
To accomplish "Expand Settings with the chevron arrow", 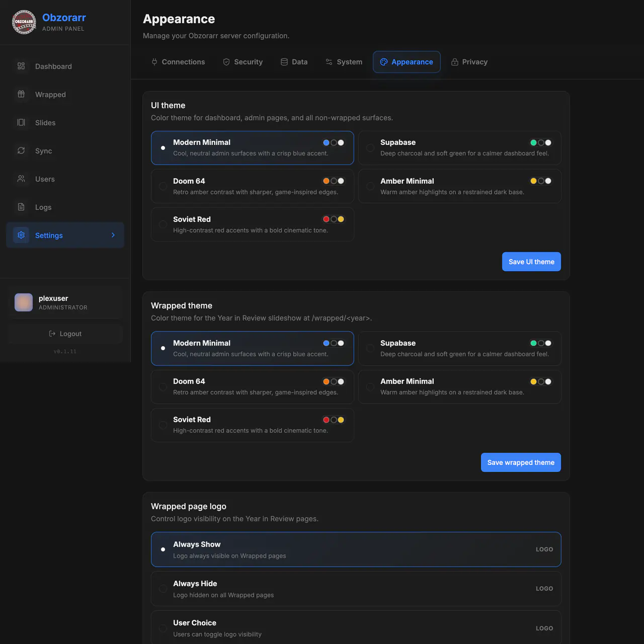I will pyautogui.click(x=113, y=235).
